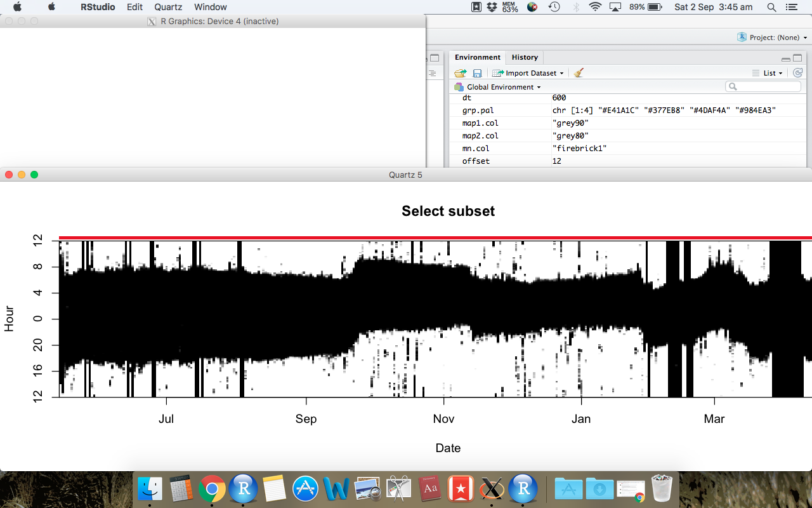Switch to the History tab
The width and height of the screenshot is (812, 508).
click(525, 57)
